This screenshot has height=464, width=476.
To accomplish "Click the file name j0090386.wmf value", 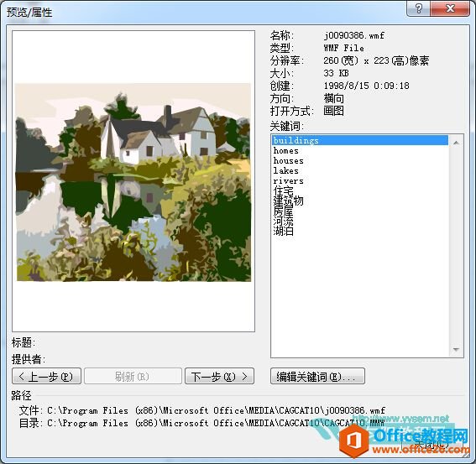I will 353,35.
